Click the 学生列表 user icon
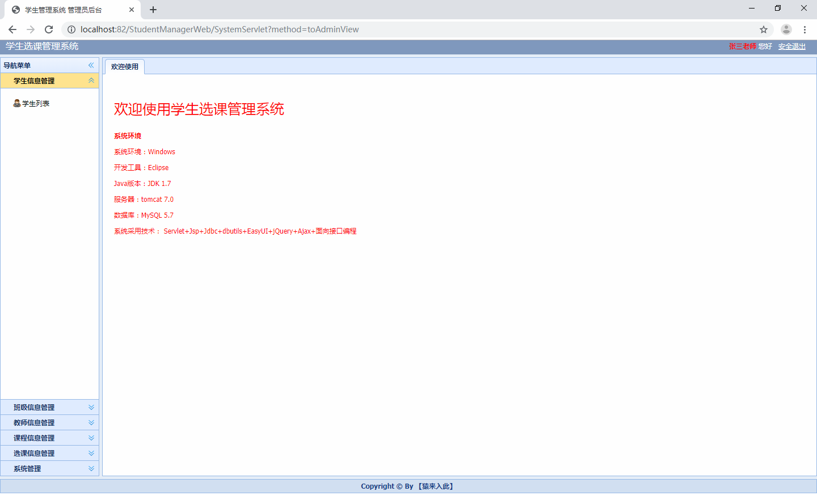Viewport: 817px width, 504px height. pyautogui.click(x=17, y=103)
